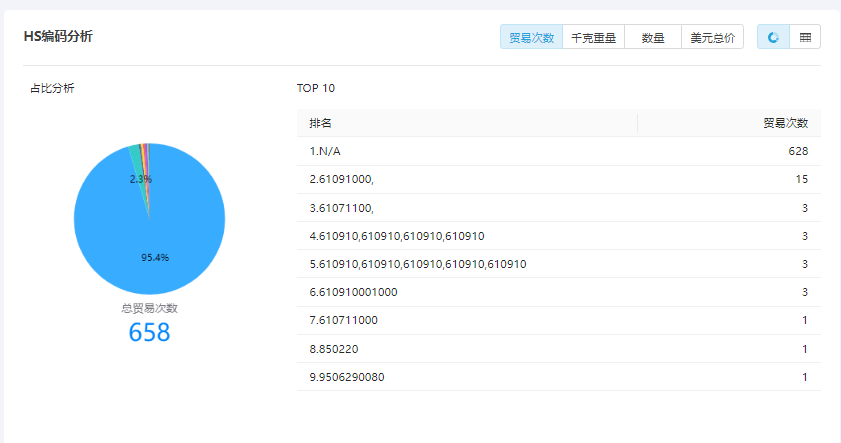This screenshot has height=443, width=841.
Task: Click the teal 2.3% pie slice
Action: [x=135, y=150]
